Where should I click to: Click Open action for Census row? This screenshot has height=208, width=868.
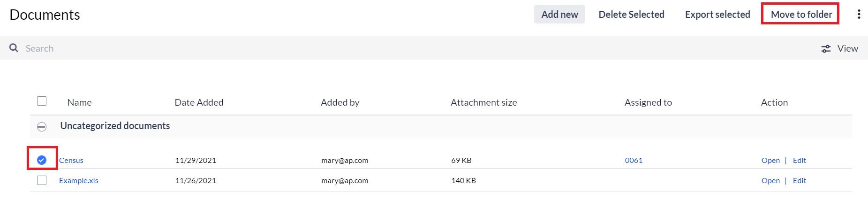point(770,161)
